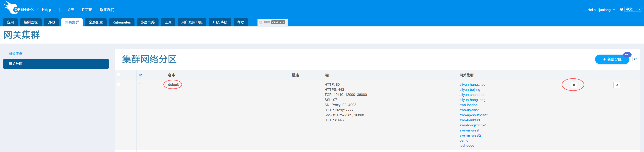
Task: Check the checkbox for partition ID 1
Action: 119,85
